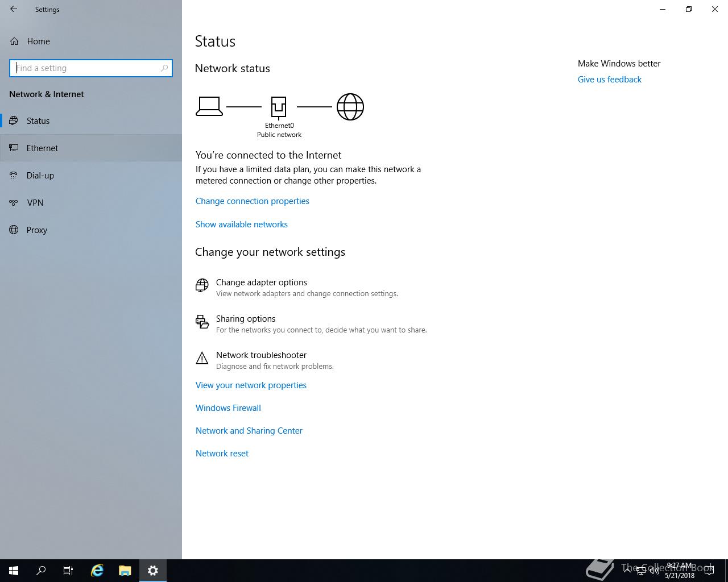Click the Settings gear on taskbar
This screenshot has height=582, width=728.
pos(153,571)
